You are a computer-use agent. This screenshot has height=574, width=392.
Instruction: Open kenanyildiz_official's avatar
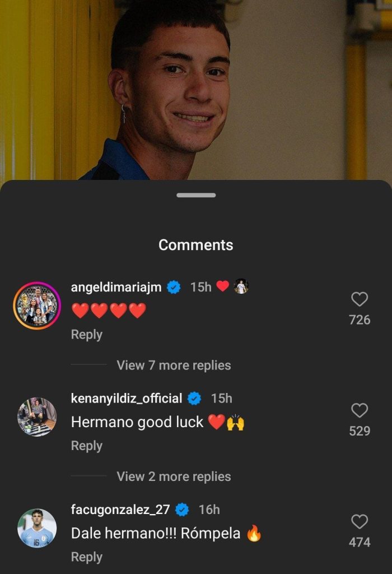coord(37,417)
